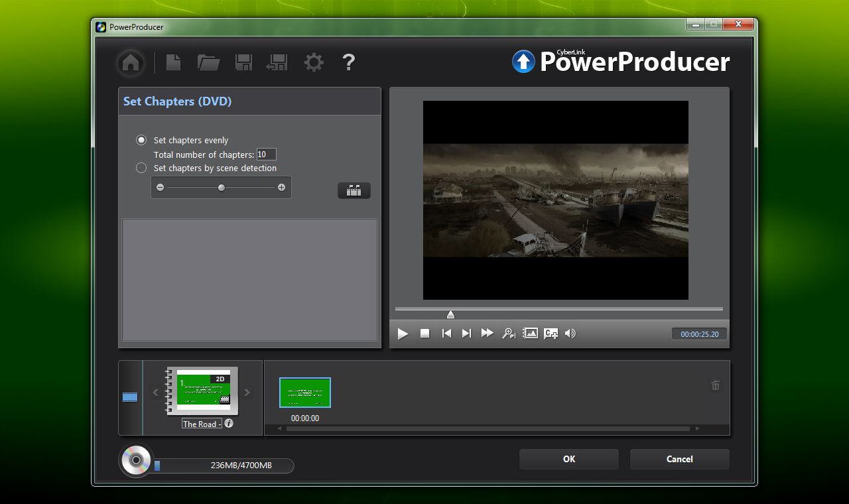Increase scene detection sensitivity with plus
Viewport: 849px width, 504px height.
pos(281,188)
